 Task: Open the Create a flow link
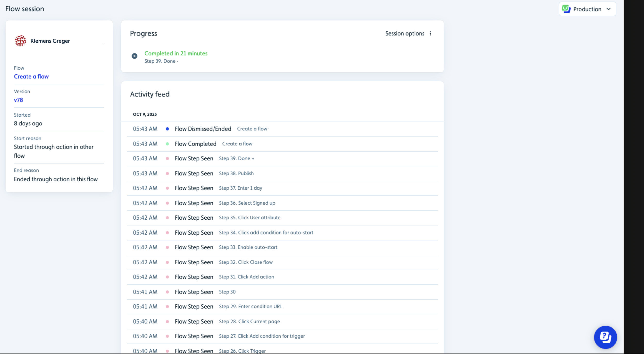click(31, 77)
